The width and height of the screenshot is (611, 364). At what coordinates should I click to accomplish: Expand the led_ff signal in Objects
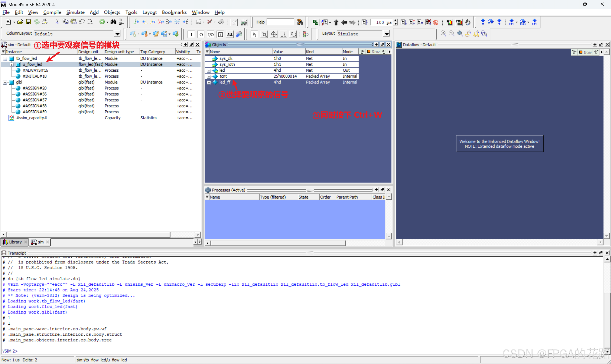coord(209,82)
